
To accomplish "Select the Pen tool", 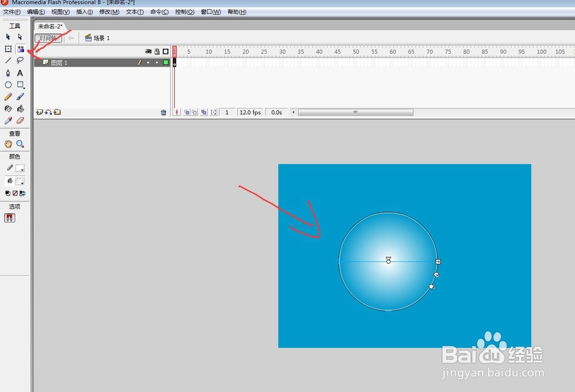I will [x=8, y=72].
